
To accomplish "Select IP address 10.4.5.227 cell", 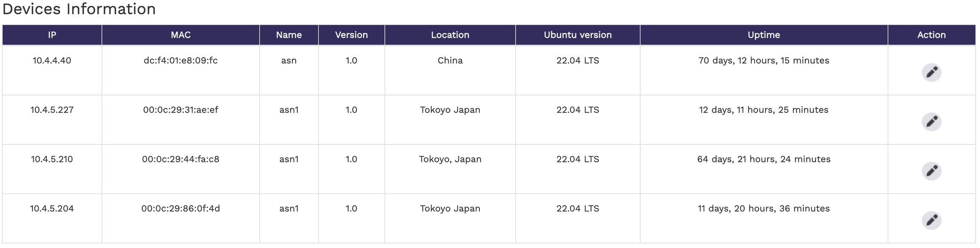I will click(52, 110).
